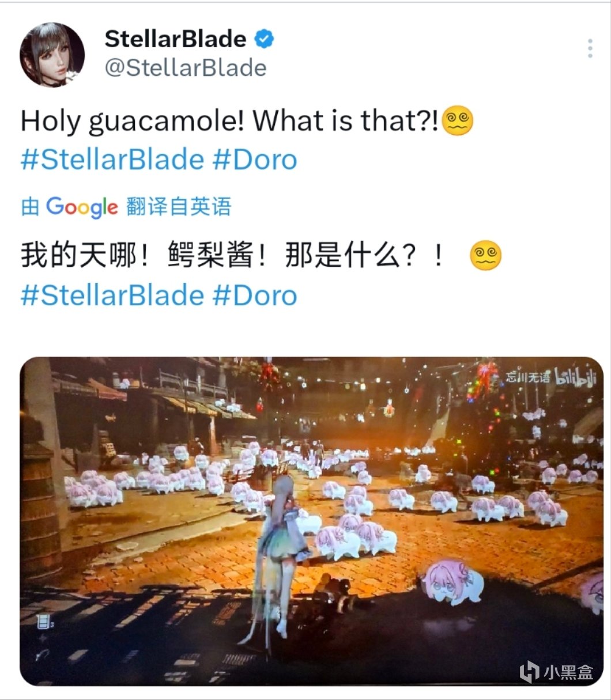
Task: Click the blue verified badge
Action: (264, 39)
